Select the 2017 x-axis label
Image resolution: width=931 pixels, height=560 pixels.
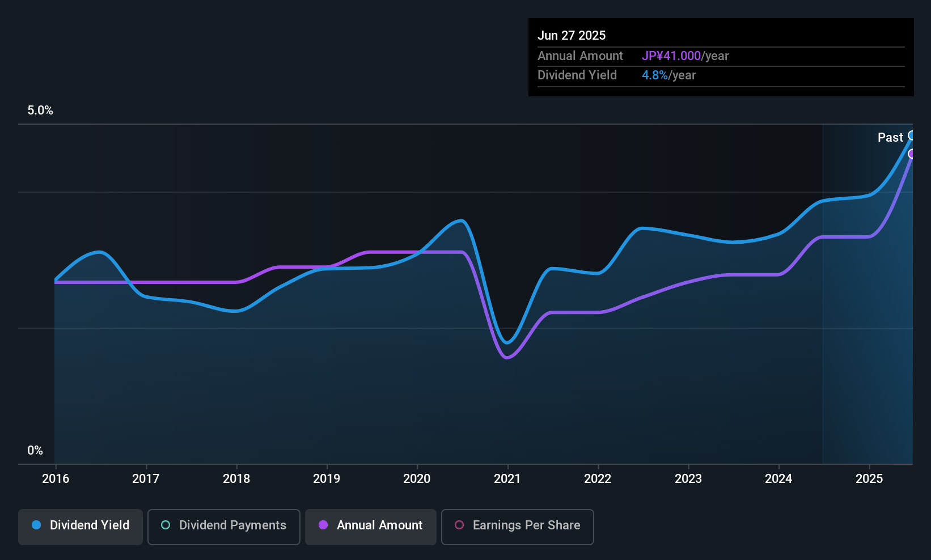tap(146, 478)
